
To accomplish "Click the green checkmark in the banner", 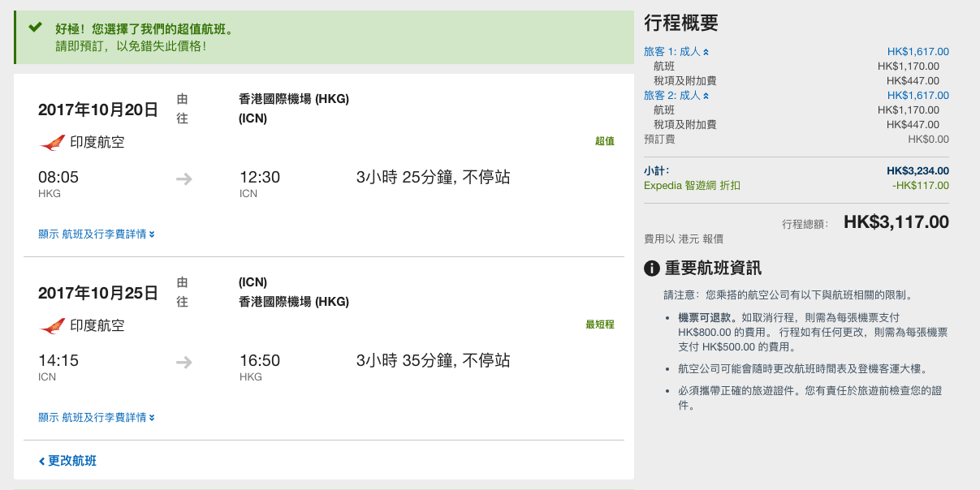I will [x=35, y=28].
